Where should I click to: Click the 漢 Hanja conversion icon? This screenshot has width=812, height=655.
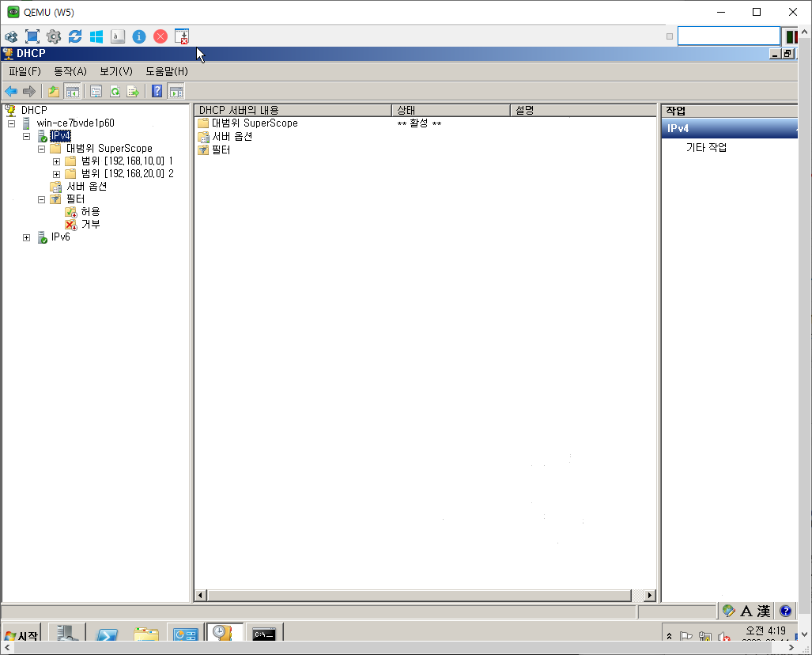click(x=763, y=611)
